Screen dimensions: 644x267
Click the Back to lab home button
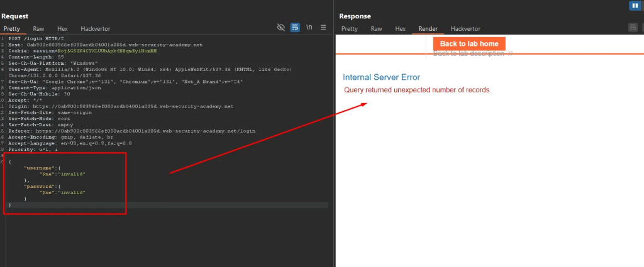tap(469, 43)
